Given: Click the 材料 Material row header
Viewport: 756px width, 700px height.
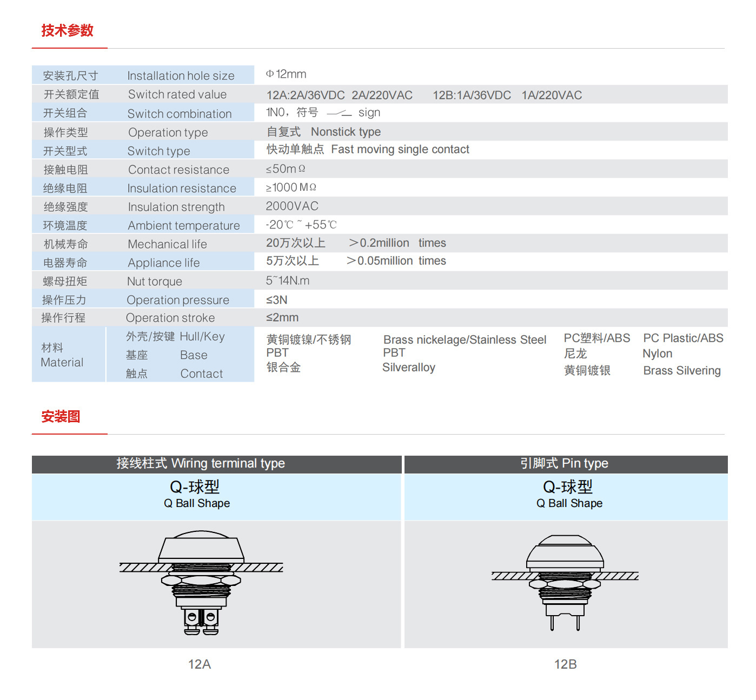Looking at the screenshot, I should [62, 355].
